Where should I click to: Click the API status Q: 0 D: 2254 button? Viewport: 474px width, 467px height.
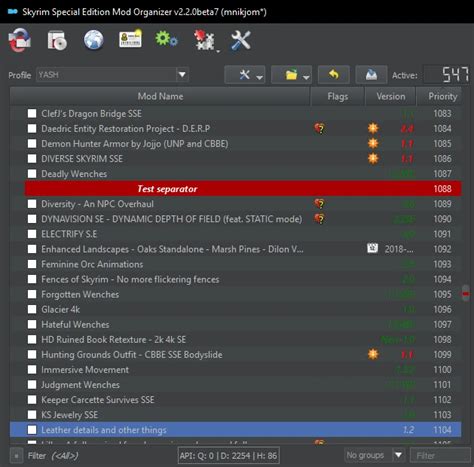coord(228,455)
